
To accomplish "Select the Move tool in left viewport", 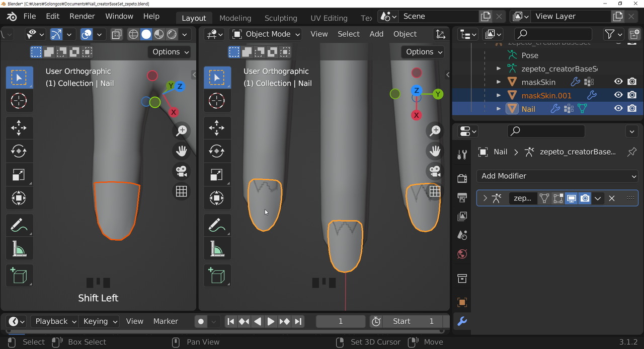I will [x=19, y=128].
